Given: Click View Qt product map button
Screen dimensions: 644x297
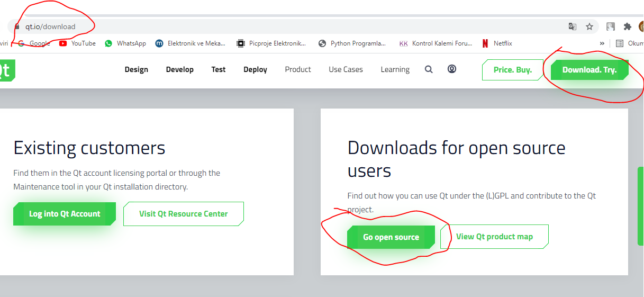Looking at the screenshot, I should [494, 237].
